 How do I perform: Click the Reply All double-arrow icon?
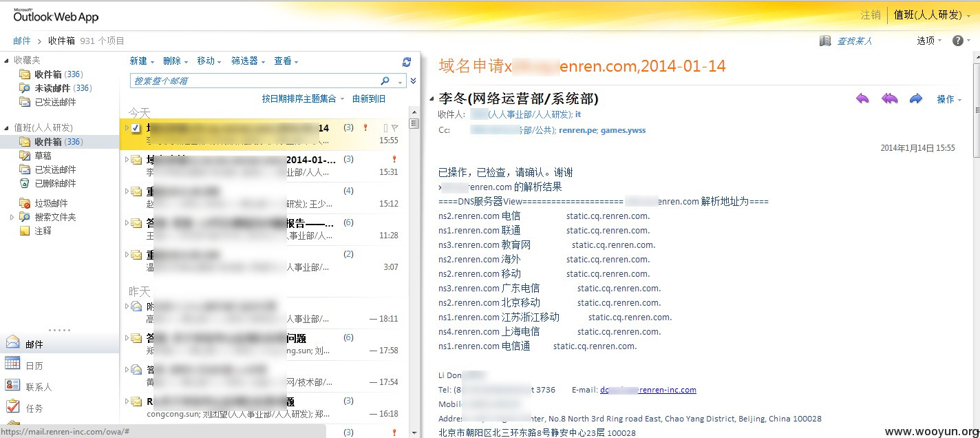[x=889, y=99]
